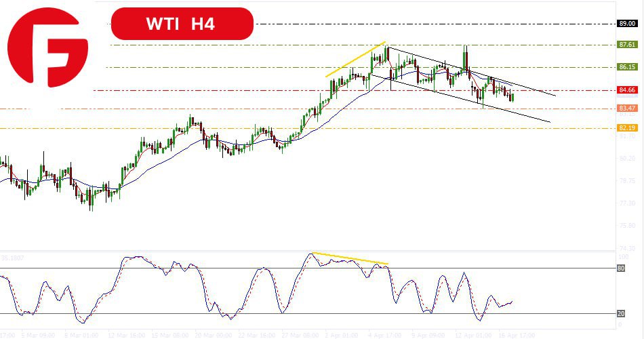Select the 87.61 resistance level label
The width and height of the screenshot is (644, 339).
tap(627, 44)
